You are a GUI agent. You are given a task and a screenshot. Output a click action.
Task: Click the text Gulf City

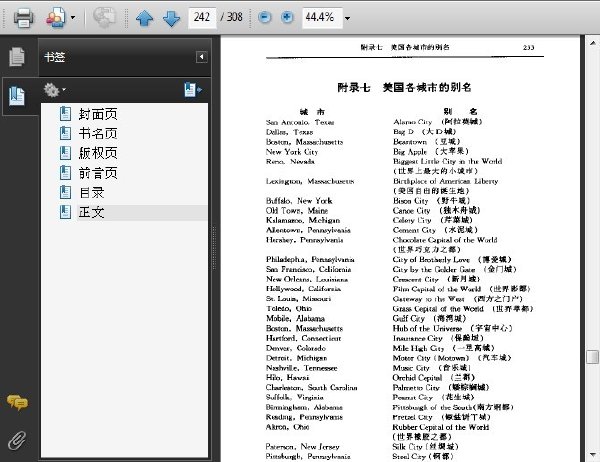point(409,318)
